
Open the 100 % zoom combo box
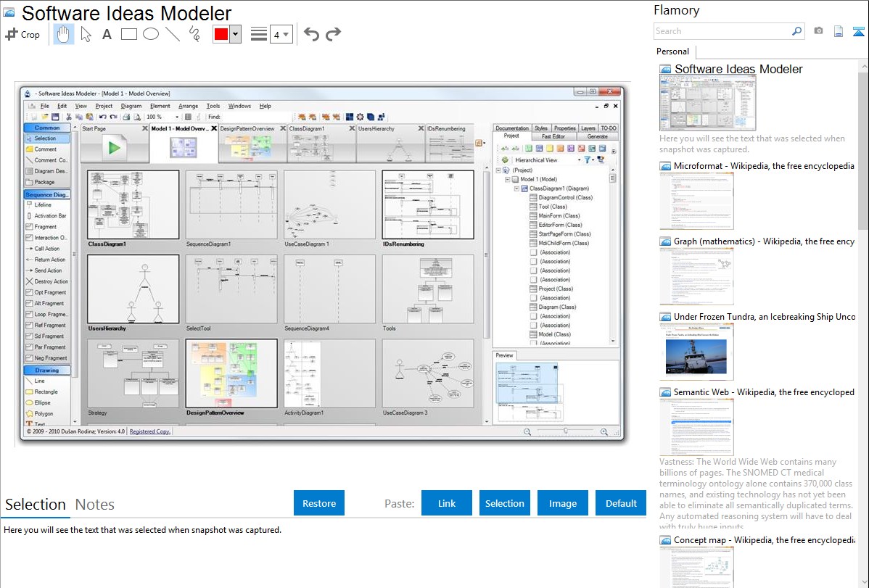coord(162,117)
